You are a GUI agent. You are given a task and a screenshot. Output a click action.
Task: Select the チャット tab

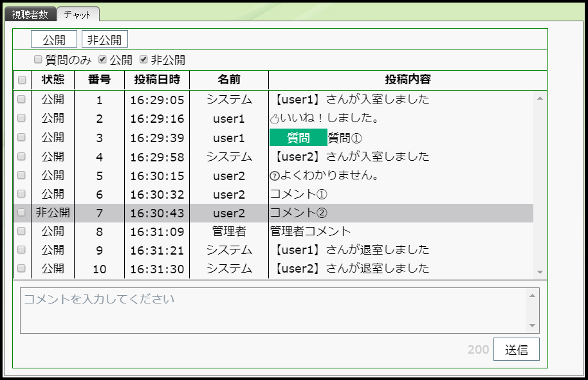78,14
